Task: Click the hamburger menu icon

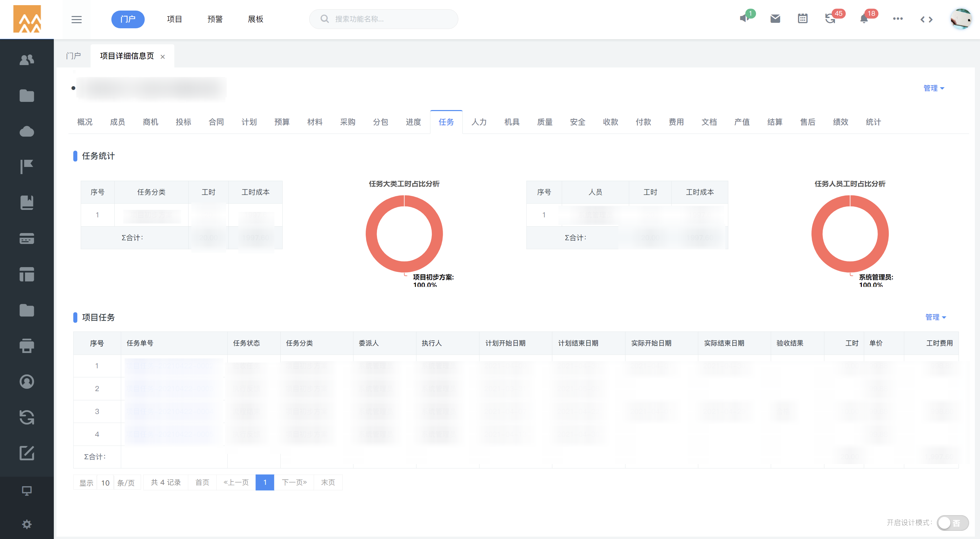Action: [x=77, y=19]
